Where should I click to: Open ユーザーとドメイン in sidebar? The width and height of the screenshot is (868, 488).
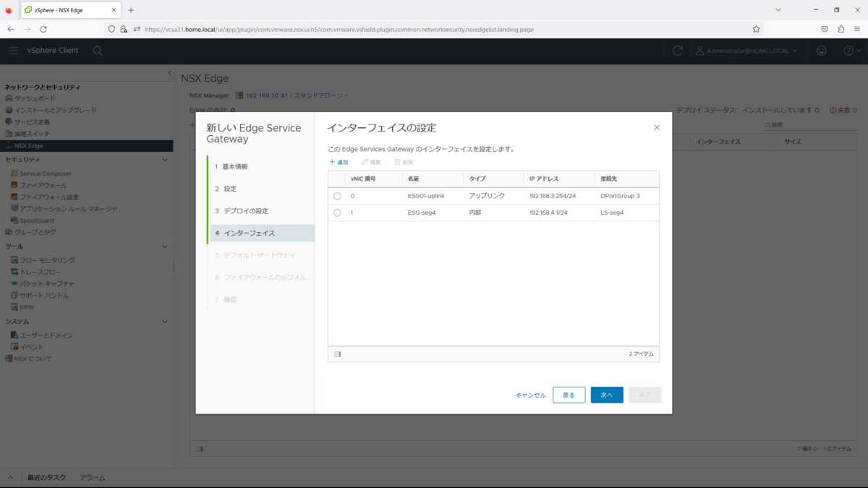pyautogui.click(x=46, y=335)
